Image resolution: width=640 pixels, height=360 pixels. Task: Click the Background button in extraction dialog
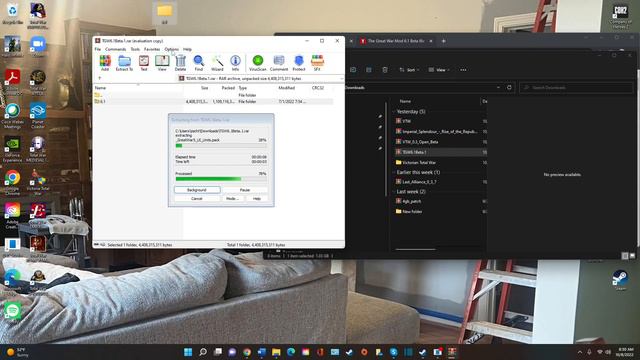pos(197,190)
